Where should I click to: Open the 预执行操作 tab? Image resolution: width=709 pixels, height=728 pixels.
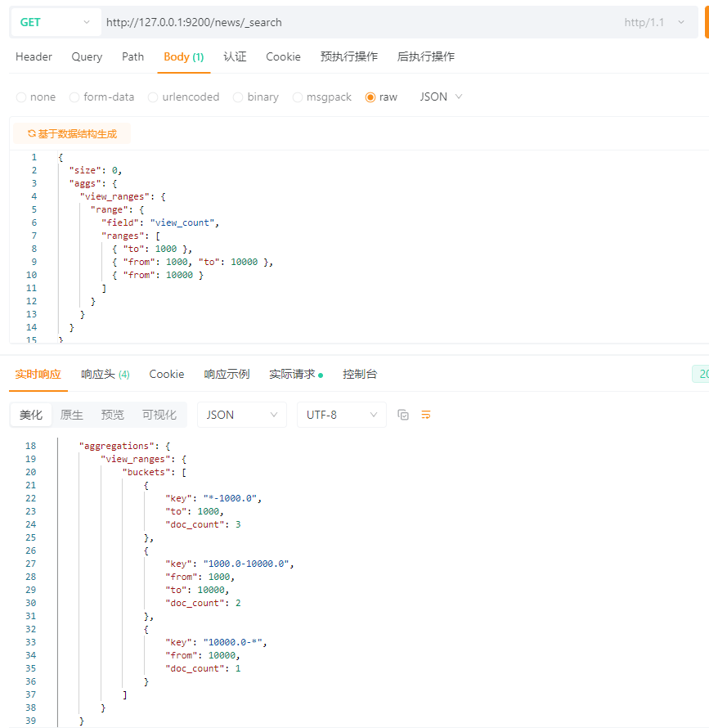pyautogui.click(x=349, y=56)
